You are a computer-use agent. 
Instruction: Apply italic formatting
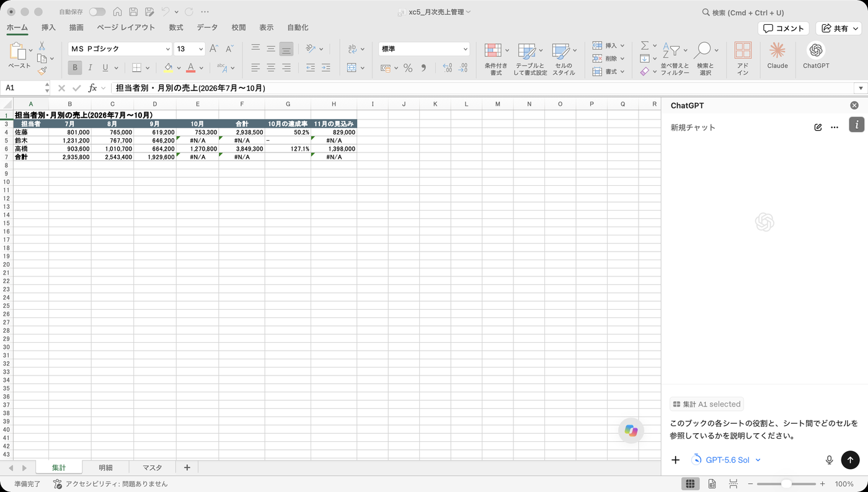tap(90, 68)
